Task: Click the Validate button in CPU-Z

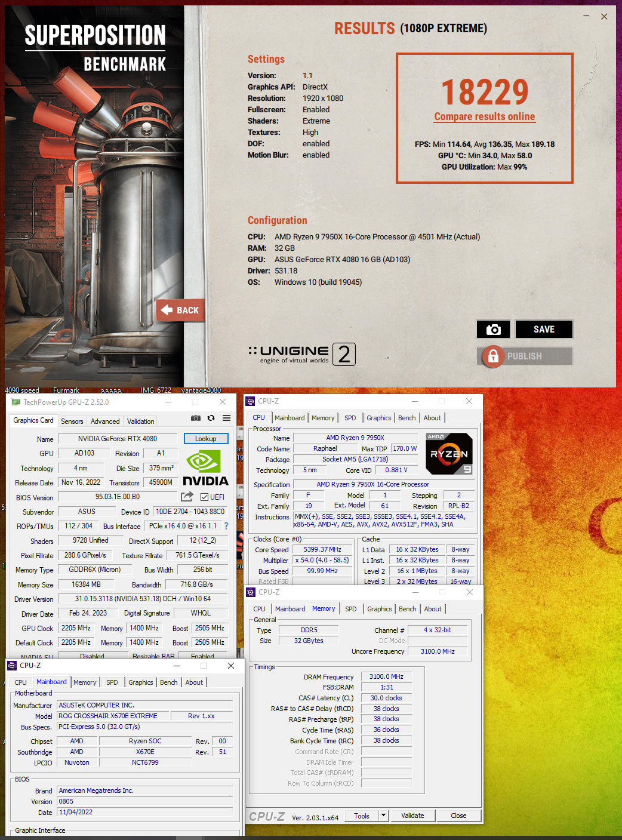Action: point(412,816)
